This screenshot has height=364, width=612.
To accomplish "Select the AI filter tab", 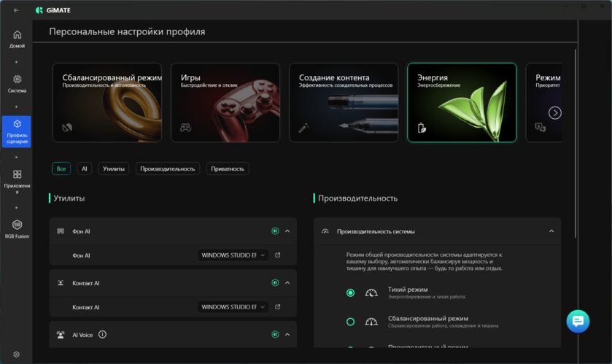I will point(85,169).
